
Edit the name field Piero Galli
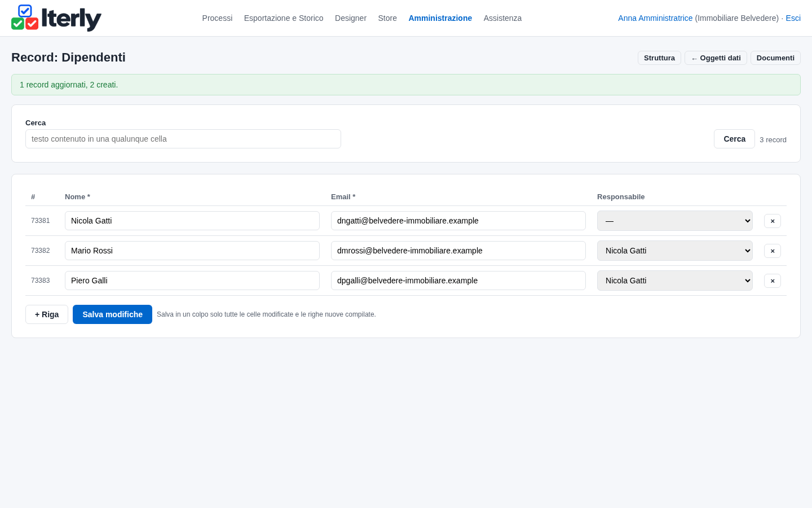pos(192,281)
